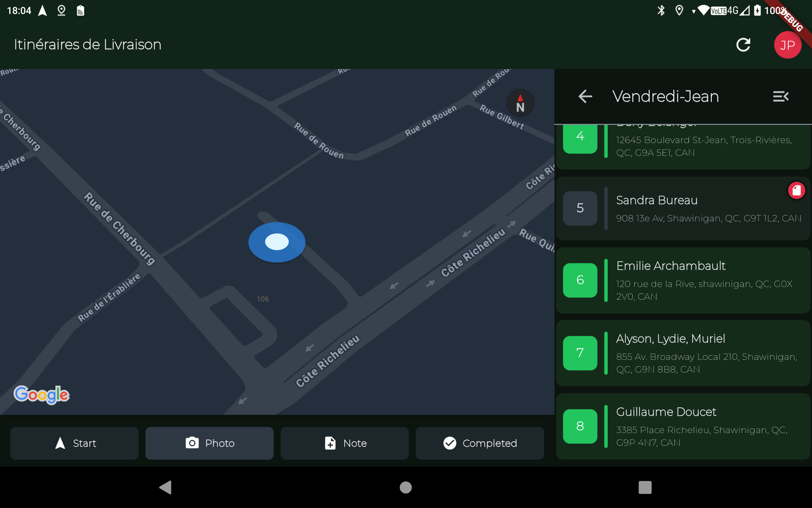This screenshot has height=508, width=812.
Task: Tap the north compass on the map
Action: tap(520, 103)
